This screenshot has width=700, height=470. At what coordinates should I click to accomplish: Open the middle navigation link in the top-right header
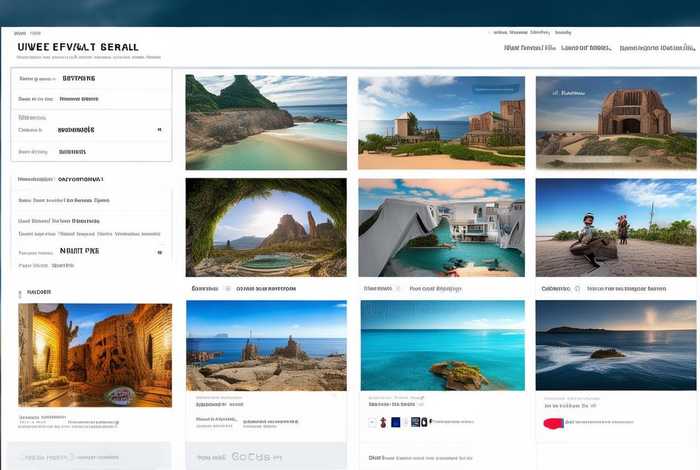586,47
